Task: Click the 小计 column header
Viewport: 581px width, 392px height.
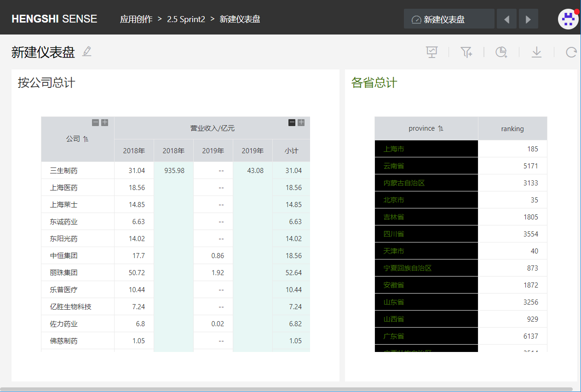Action: click(x=291, y=150)
